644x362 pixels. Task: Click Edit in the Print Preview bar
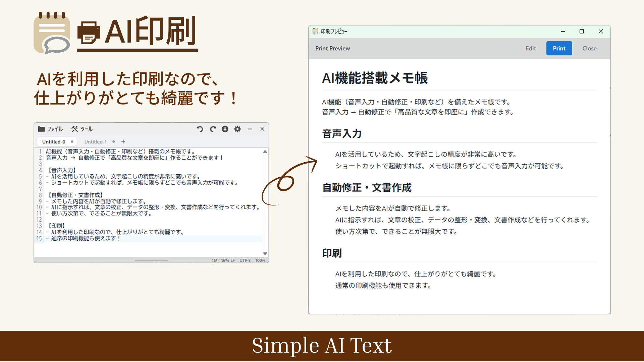coord(531,48)
